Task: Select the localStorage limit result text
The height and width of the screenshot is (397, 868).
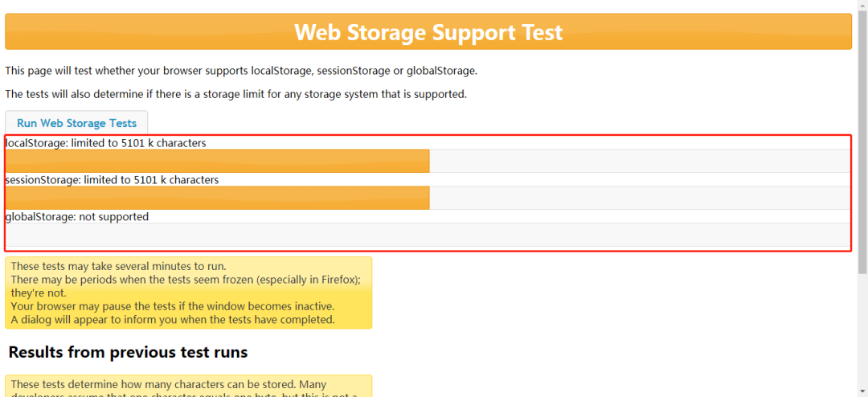Action: (x=105, y=143)
